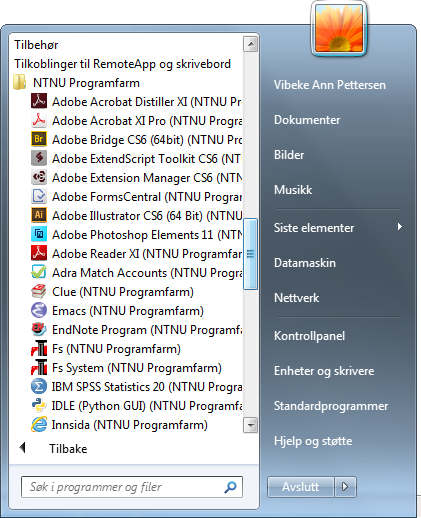Open Kontrollpanel from right pane
Image resolution: width=421 pixels, height=518 pixels.
pyautogui.click(x=309, y=336)
